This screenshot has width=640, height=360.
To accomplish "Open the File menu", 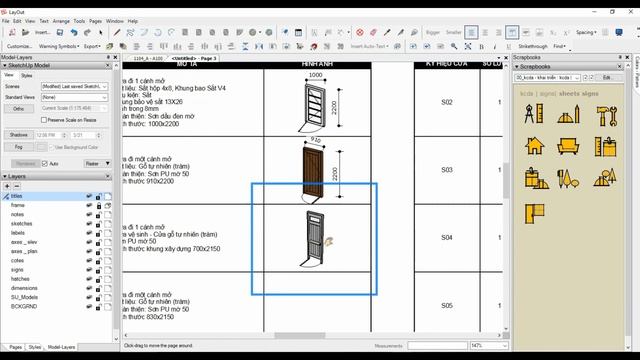I will click(x=5, y=21).
